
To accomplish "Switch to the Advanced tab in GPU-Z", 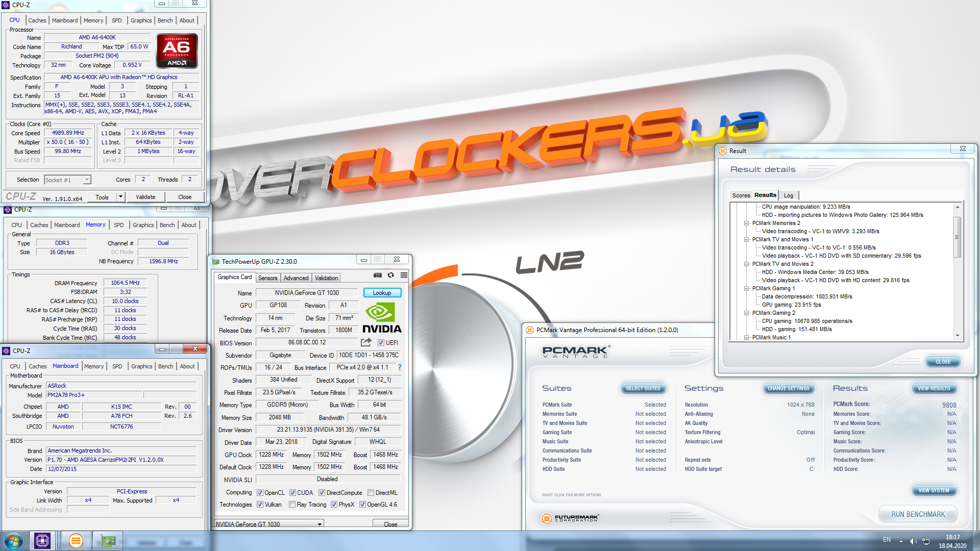I will pyautogui.click(x=296, y=278).
